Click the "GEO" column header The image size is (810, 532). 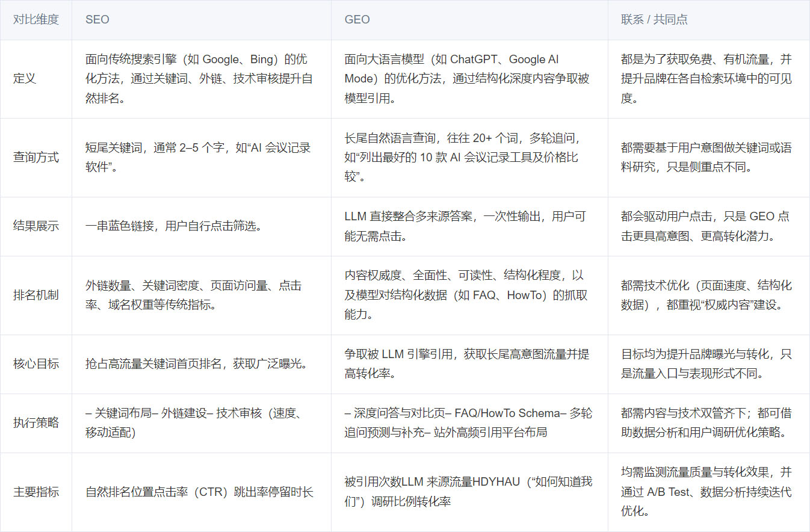click(x=357, y=19)
